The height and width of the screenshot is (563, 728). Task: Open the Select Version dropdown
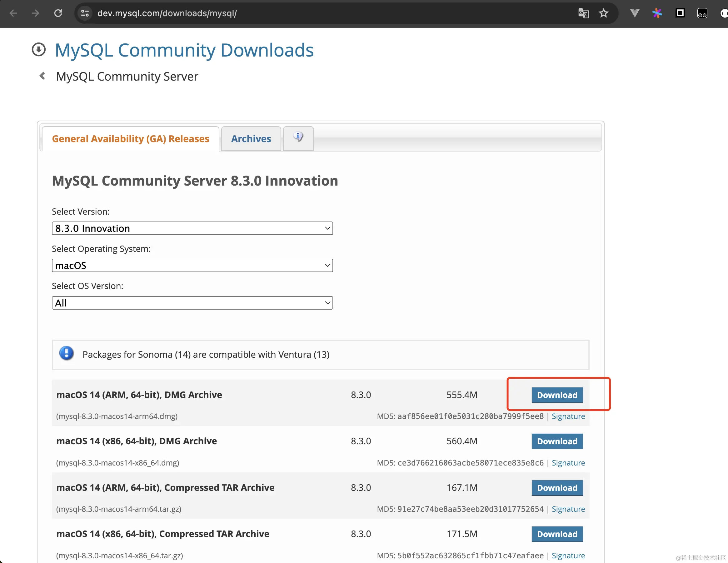[x=192, y=228]
